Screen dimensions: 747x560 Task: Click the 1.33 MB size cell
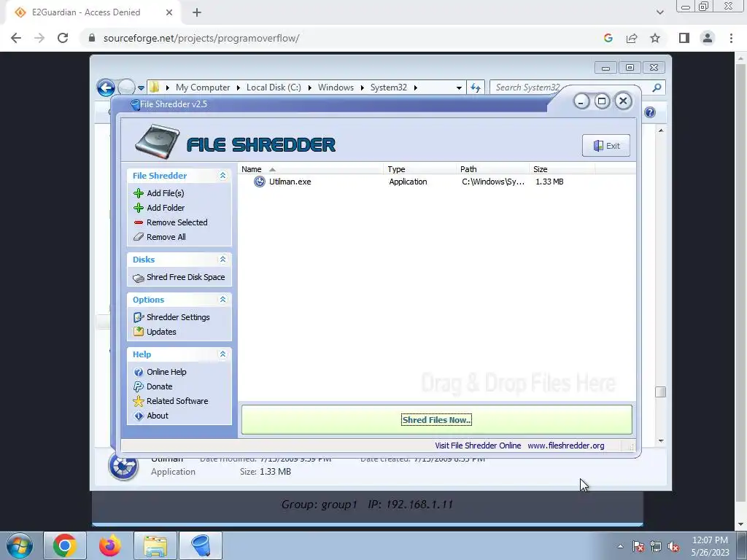pos(549,182)
